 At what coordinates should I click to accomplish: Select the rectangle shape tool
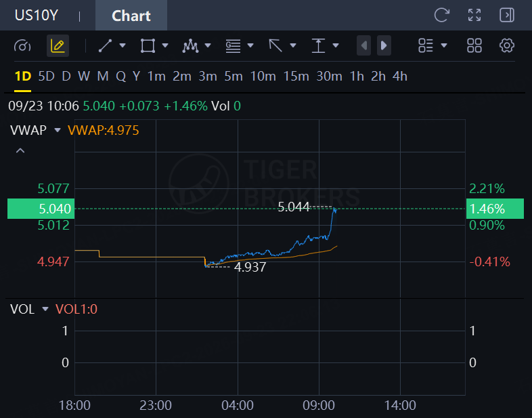[x=148, y=45]
